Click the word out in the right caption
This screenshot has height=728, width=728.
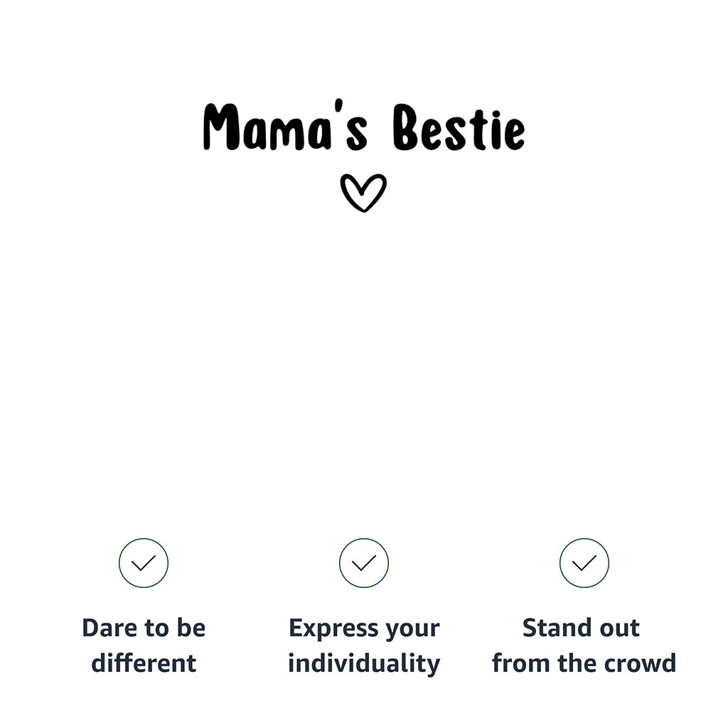(x=619, y=628)
